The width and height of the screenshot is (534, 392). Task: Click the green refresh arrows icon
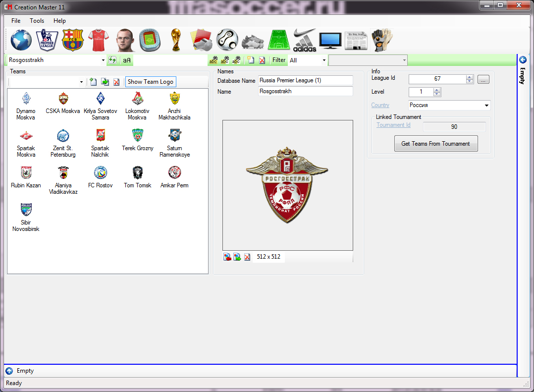(x=112, y=60)
